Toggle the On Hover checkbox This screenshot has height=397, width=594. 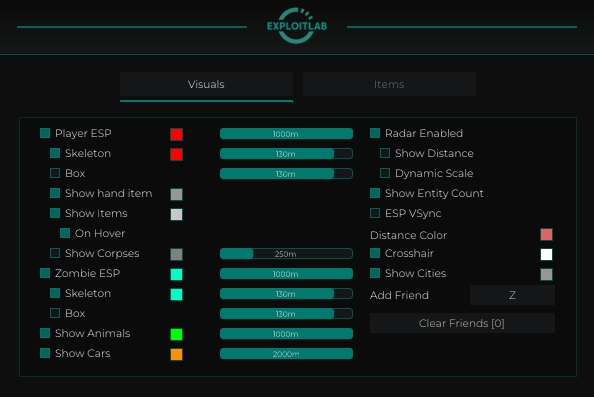click(65, 233)
